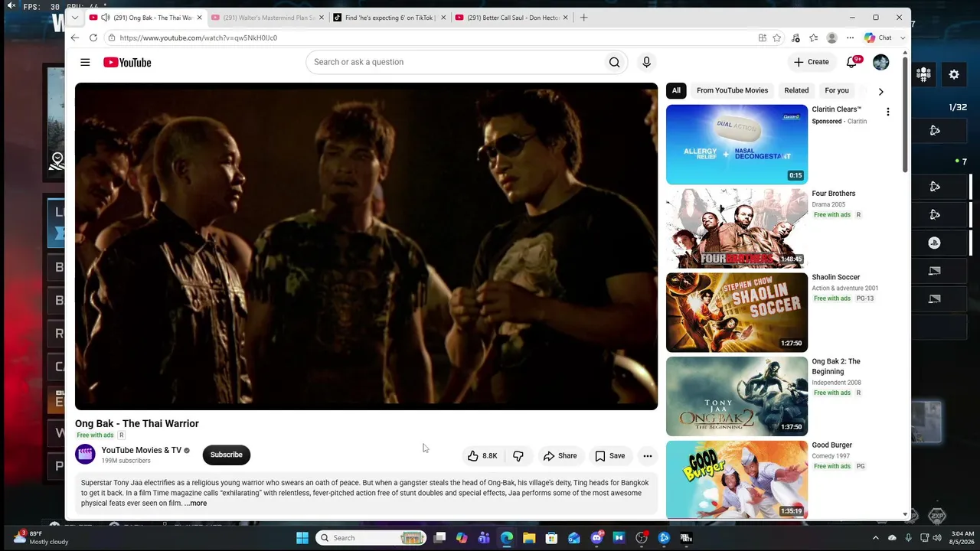980x551 pixels.
Task: Open the YouTube Movies & TV channel link
Action: click(142, 450)
